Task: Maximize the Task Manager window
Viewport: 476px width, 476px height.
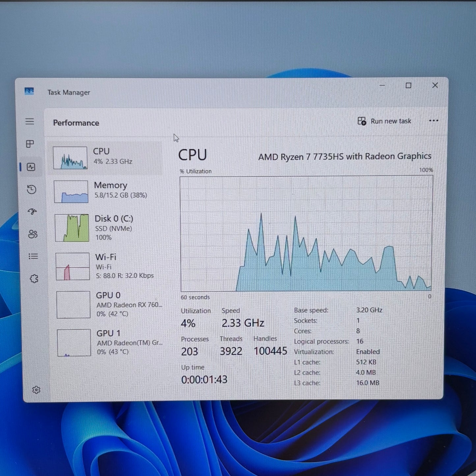Action: [408, 86]
